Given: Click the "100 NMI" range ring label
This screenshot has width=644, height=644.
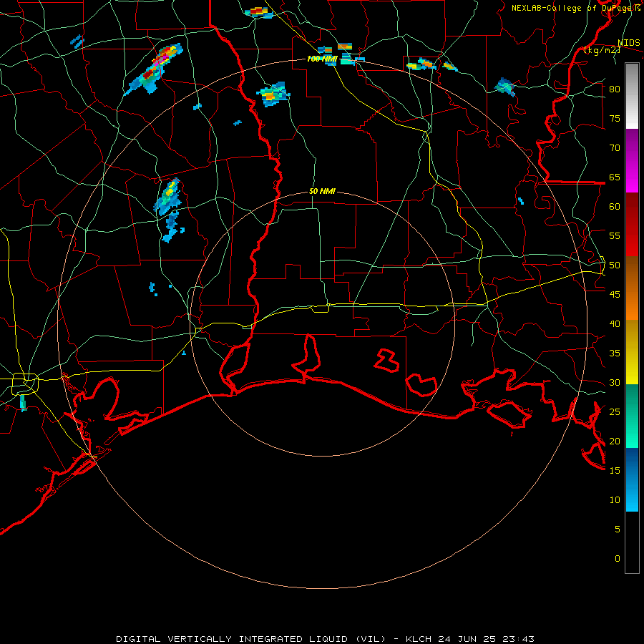Looking at the screenshot, I should click(x=322, y=59).
